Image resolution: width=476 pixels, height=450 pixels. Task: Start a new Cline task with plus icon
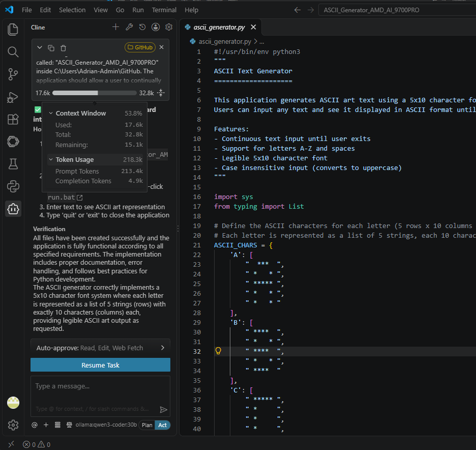[x=116, y=27]
